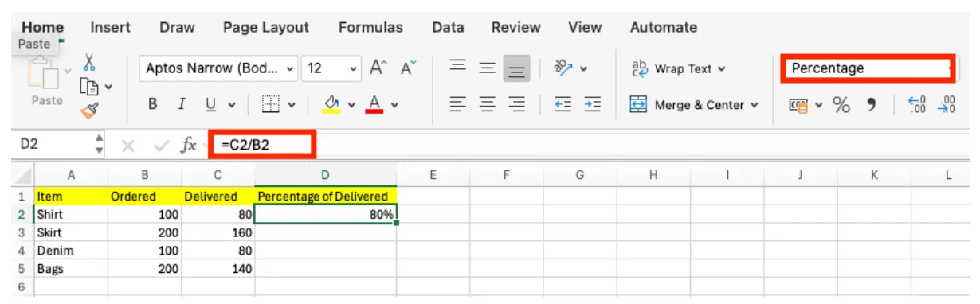Open the View tab
The height and width of the screenshot is (304, 980).
coord(585,27)
